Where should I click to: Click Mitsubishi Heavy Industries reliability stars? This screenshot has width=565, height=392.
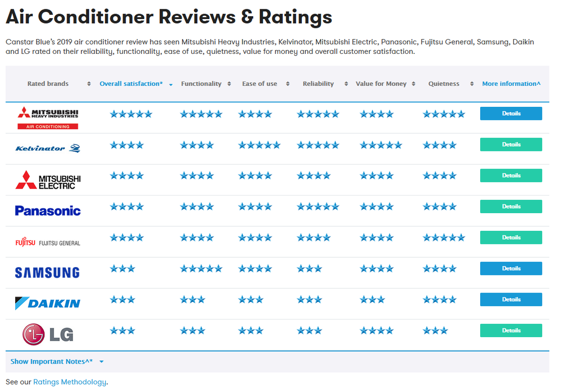pyautogui.click(x=318, y=114)
